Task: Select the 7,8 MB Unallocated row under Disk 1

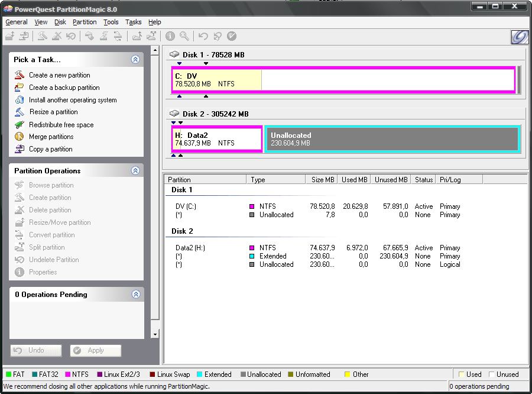Action: point(317,215)
